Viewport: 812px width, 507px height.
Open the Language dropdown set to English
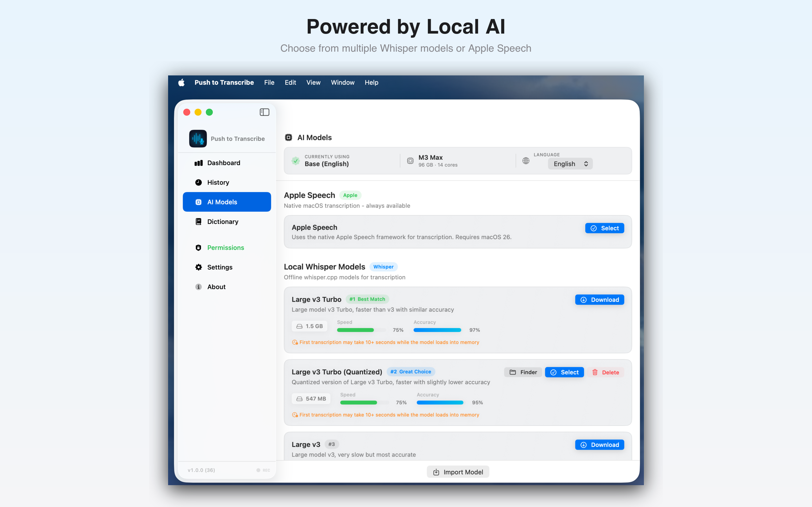[570, 164]
